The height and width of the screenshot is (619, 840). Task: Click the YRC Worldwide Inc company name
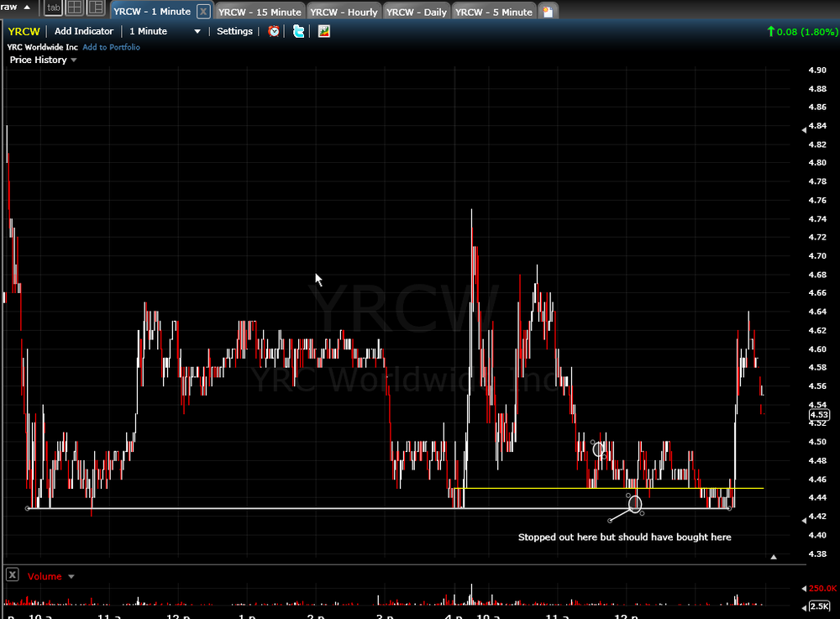click(42, 47)
